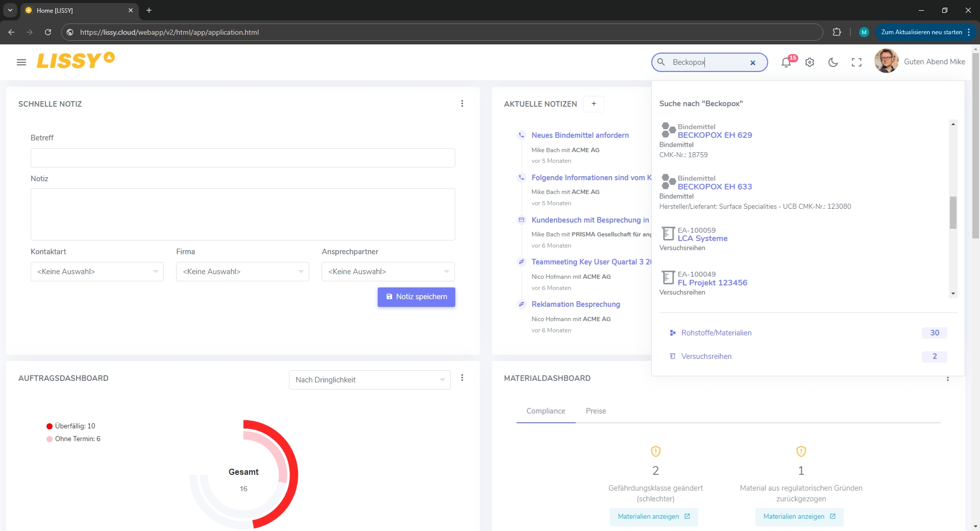The image size is (980, 531).
Task: Click warning shield above Material zurückgezogen
Action: pos(801,451)
